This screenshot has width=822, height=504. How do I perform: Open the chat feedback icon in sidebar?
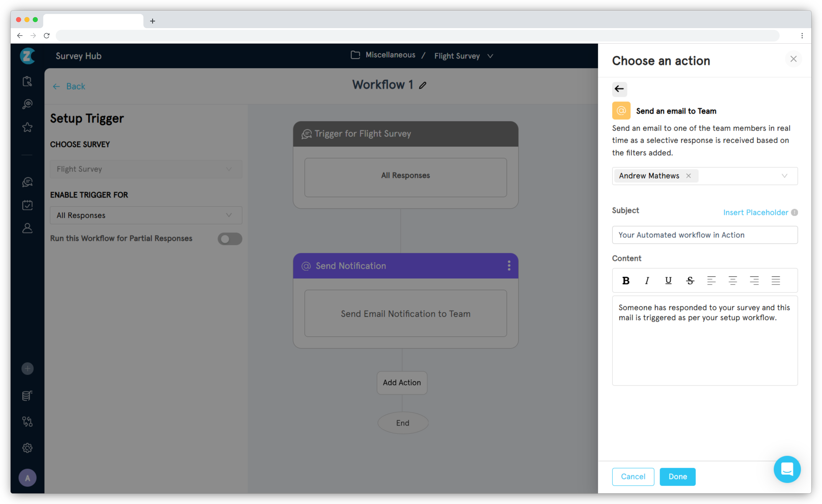(27, 182)
